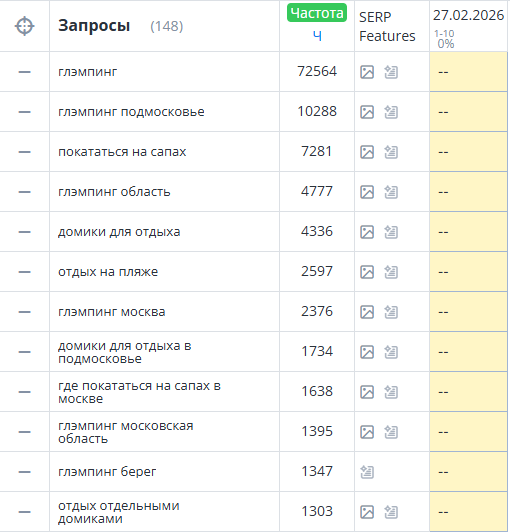The height and width of the screenshot is (532, 510).
Task: Select query домики для отдыха в подмосковье
Action: pyautogui.click(x=125, y=352)
